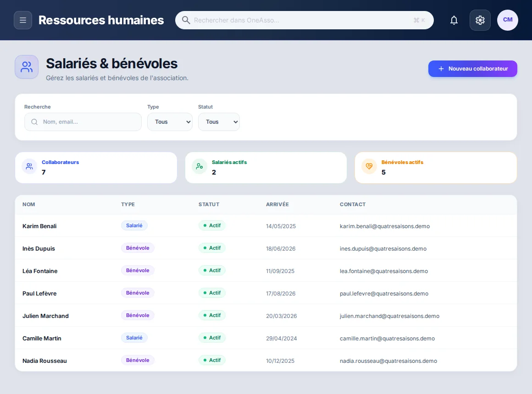Create a Nouveau collaborateur
This screenshot has height=394, width=532.
(x=472, y=69)
